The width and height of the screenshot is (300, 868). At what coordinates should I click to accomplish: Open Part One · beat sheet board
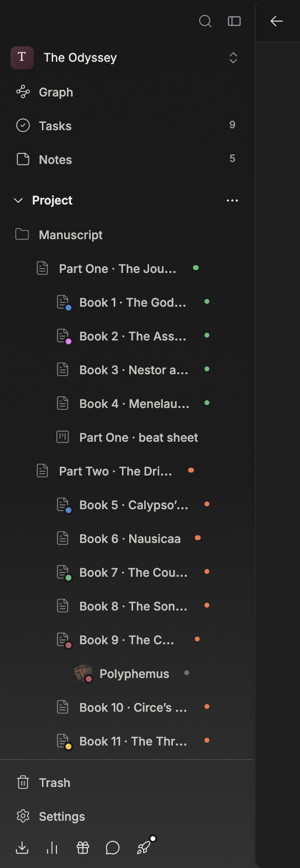pyautogui.click(x=138, y=437)
